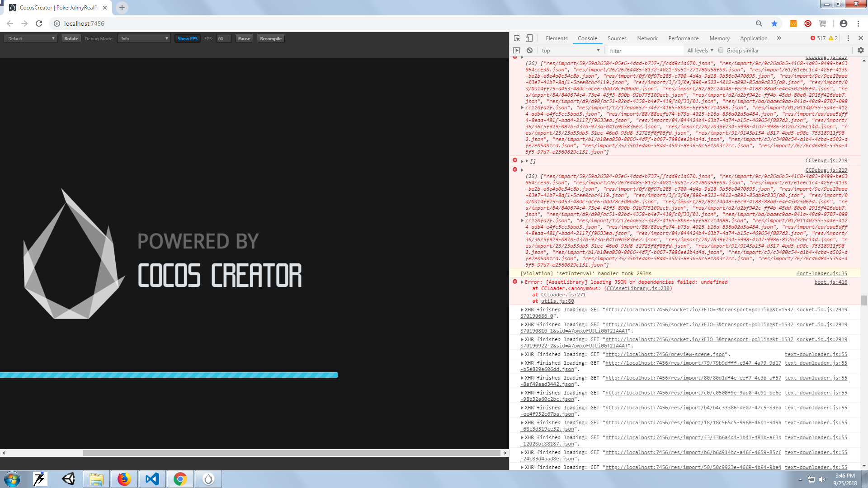This screenshot has width=868, height=488.
Task: Switch to the Network tab
Action: (647, 38)
